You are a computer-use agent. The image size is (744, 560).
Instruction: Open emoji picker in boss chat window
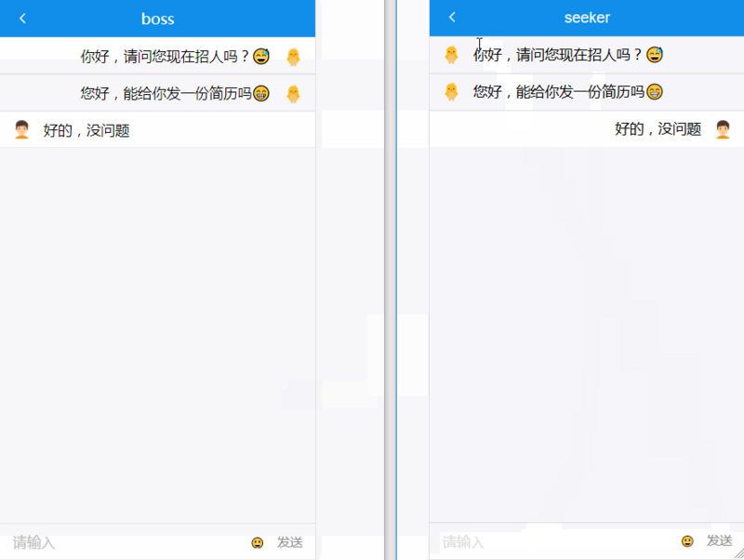(258, 542)
